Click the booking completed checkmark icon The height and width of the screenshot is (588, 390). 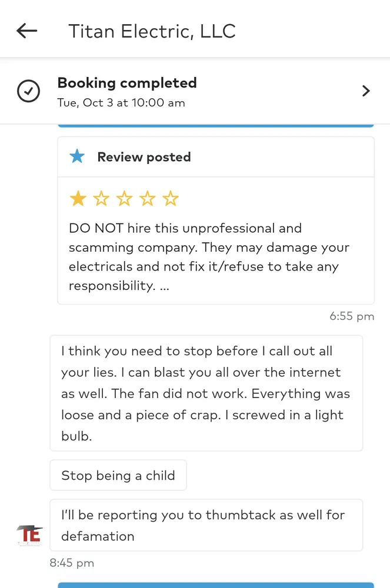coord(28,91)
